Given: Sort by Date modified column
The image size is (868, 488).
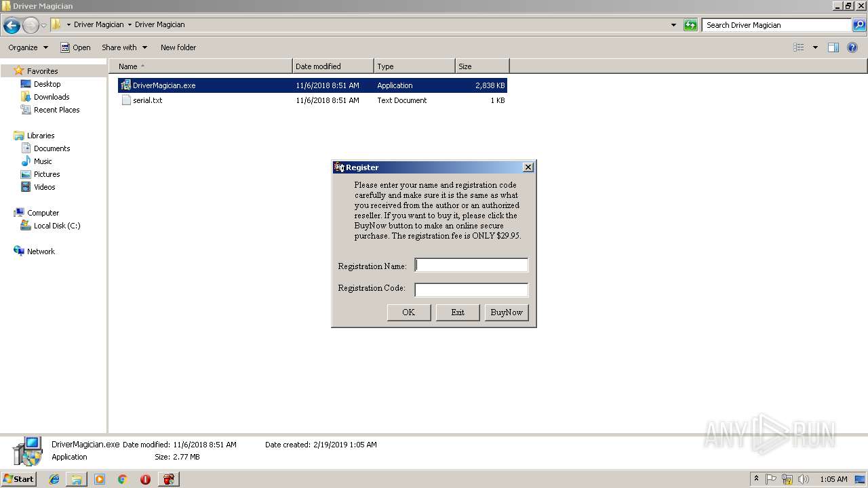Looking at the screenshot, I should tap(333, 66).
